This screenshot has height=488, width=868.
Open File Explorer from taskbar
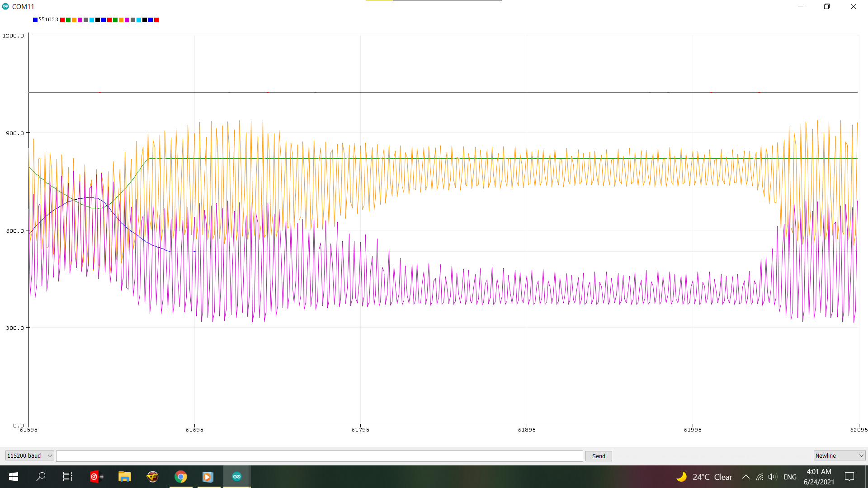click(x=124, y=477)
